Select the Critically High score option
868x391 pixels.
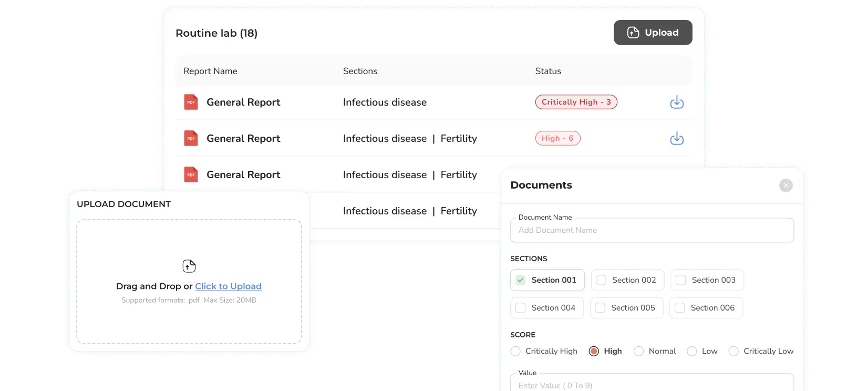coord(515,351)
